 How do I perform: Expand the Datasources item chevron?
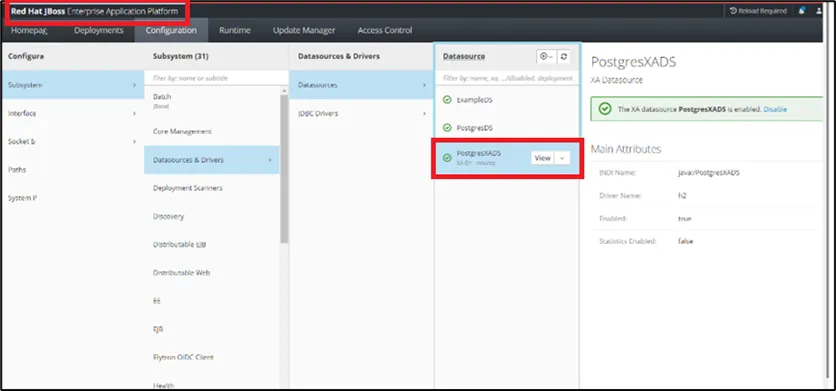click(424, 85)
